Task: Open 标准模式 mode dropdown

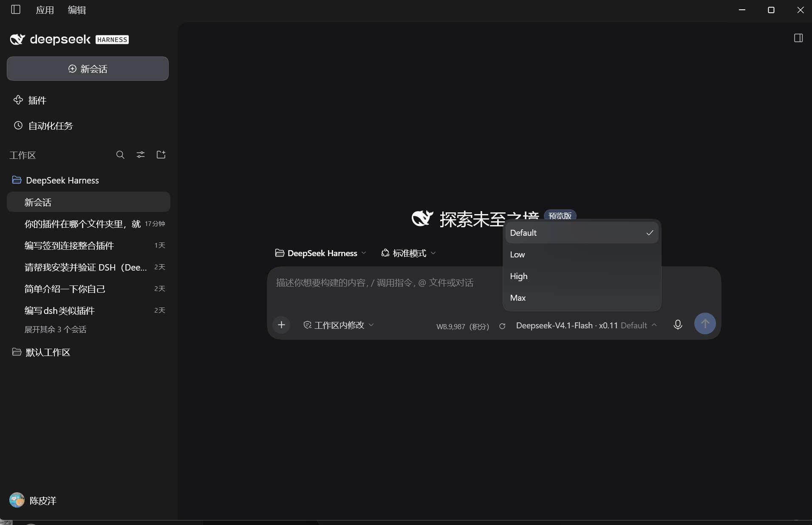Action: pos(408,253)
